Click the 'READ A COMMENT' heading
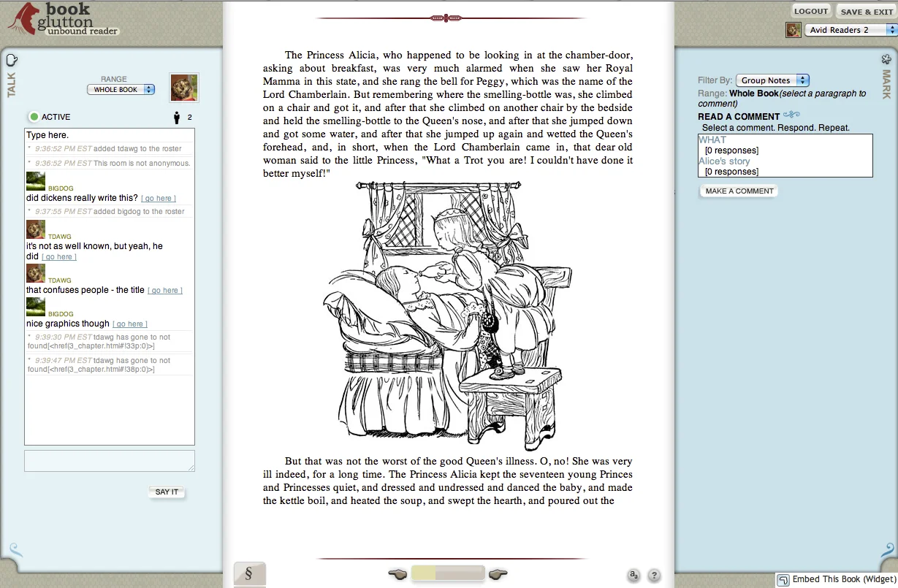The height and width of the screenshot is (588, 898). click(739, 117)
